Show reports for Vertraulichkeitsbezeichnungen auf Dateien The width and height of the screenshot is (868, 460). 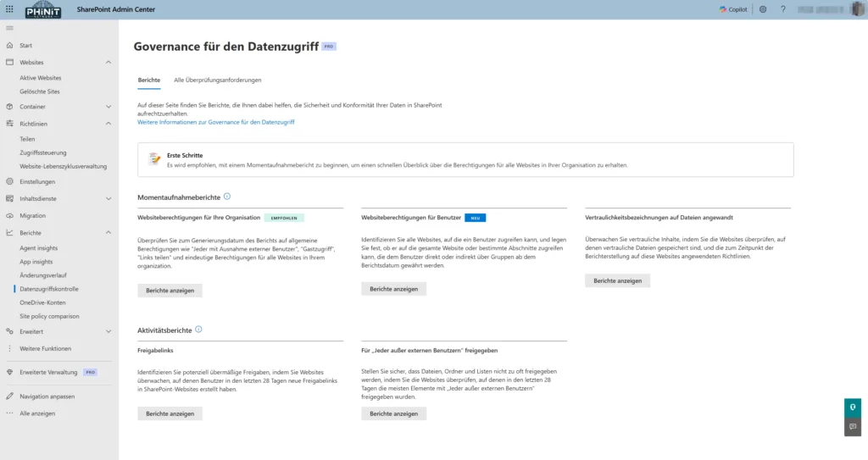click(617, 280)
